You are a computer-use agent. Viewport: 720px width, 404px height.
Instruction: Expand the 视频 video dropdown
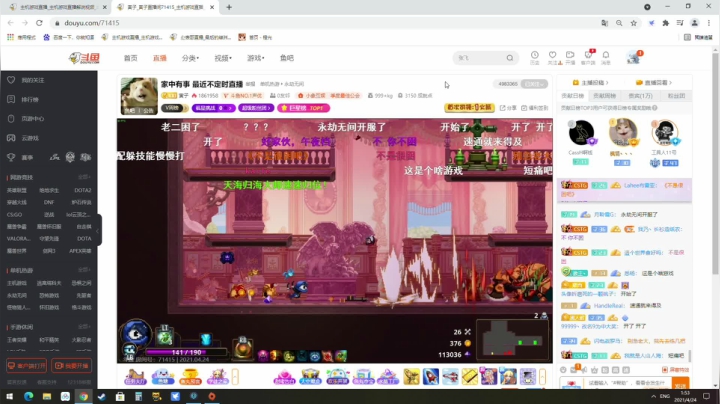click(223, 58)
